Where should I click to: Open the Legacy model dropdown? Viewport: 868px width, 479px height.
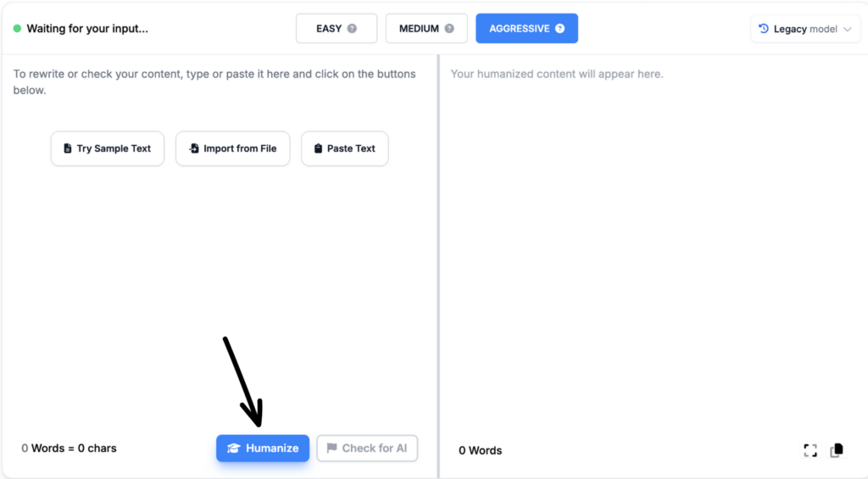click(804, 29)
